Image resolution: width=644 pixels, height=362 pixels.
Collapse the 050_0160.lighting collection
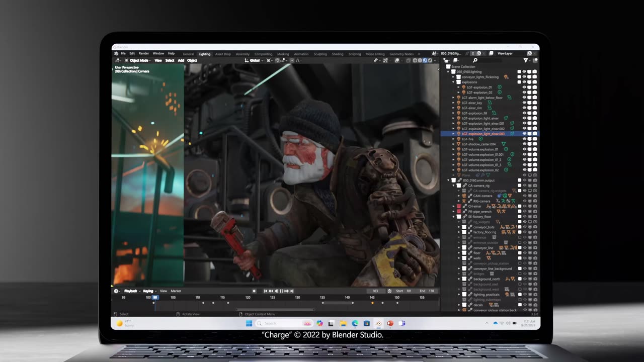tap(448, 72)
